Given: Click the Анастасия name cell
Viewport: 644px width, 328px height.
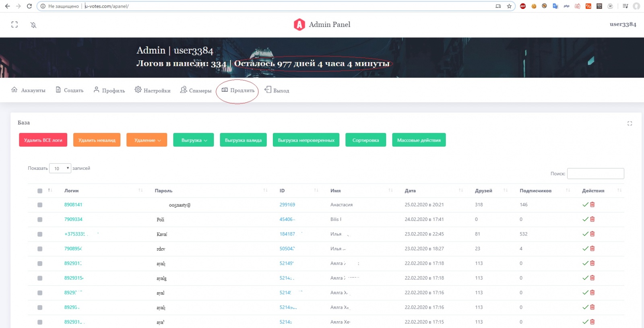Looking at the screenshot, I should click(x=341, y=205).
